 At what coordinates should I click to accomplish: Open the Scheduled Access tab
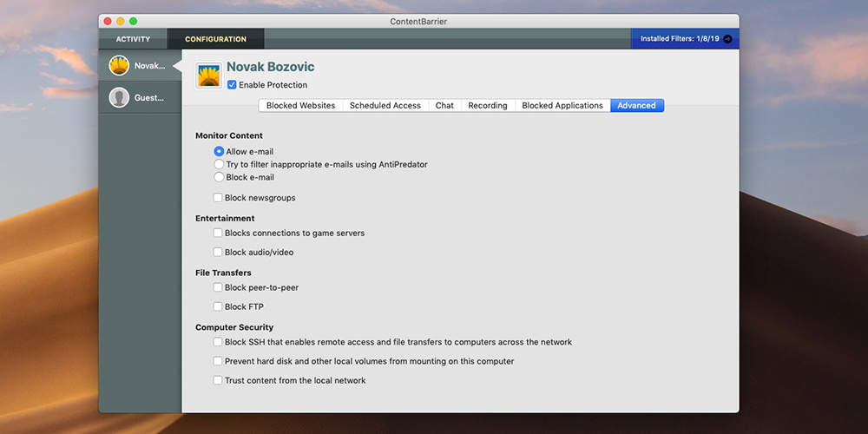(x=385, y=105)
